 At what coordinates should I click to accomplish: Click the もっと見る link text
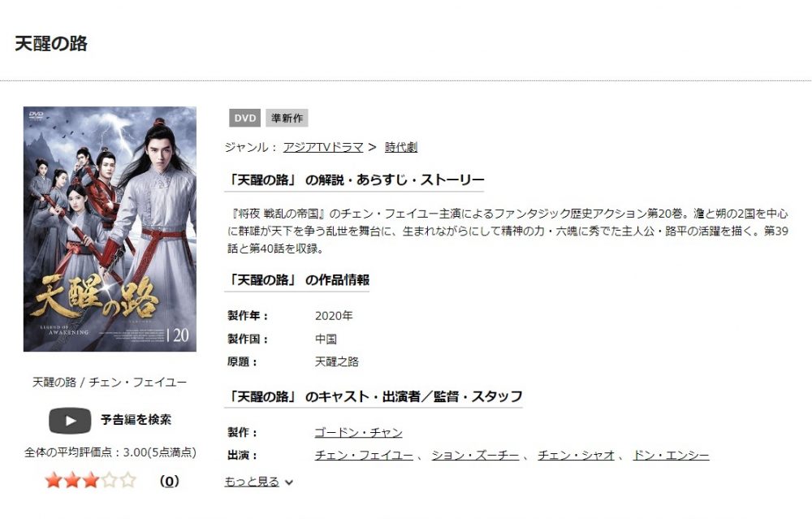coord(252,482)
